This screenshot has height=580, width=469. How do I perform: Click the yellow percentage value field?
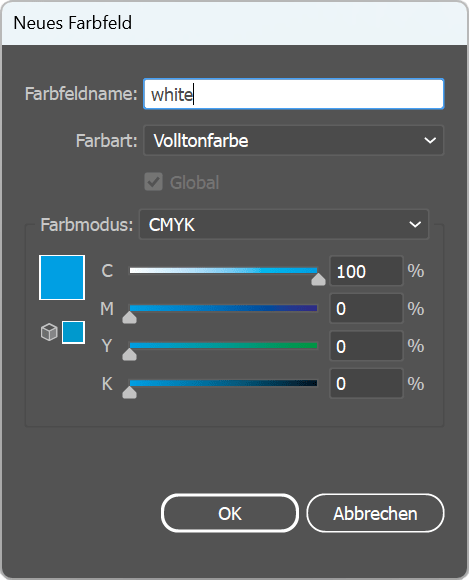click(366, 346)
